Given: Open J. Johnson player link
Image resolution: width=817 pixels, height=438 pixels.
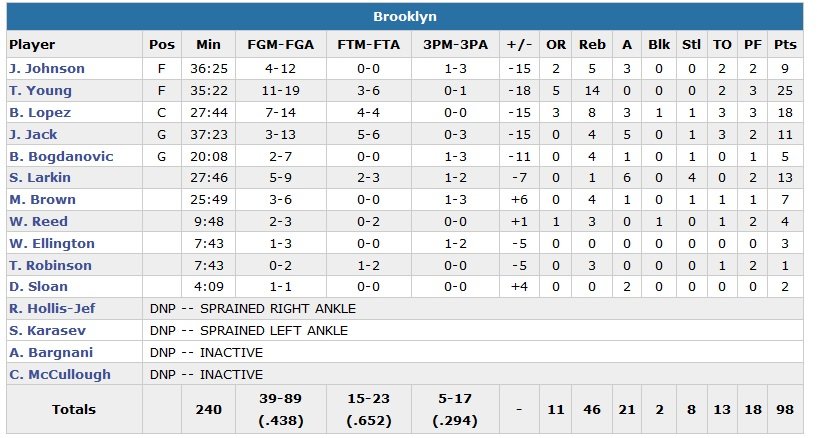Looking at the screenshot, I should coord(47,69).
